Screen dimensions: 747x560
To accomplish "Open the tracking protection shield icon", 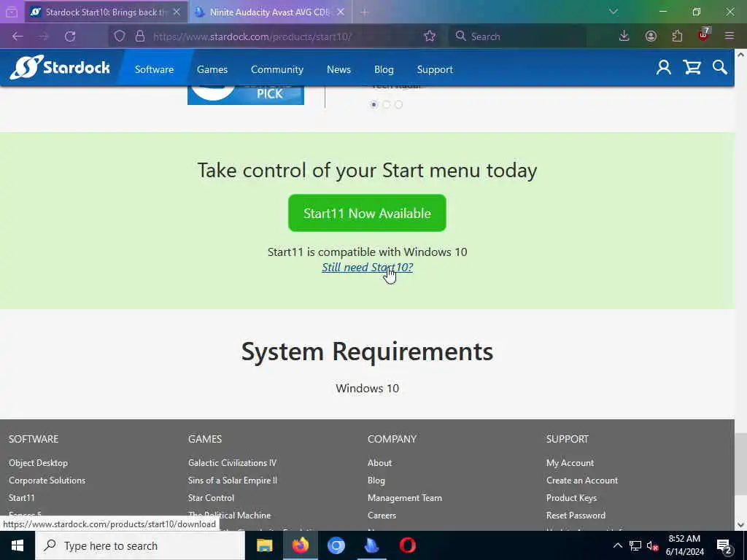I will tap(120, 36).
